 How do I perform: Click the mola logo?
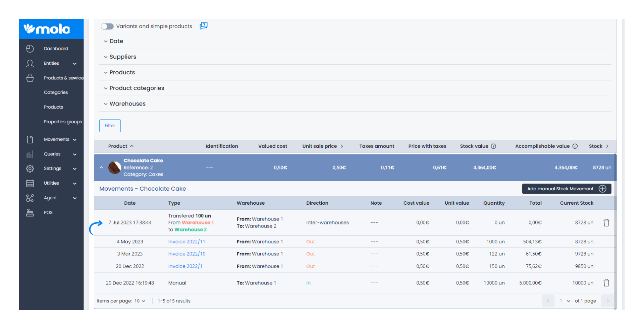click(47, 29)
